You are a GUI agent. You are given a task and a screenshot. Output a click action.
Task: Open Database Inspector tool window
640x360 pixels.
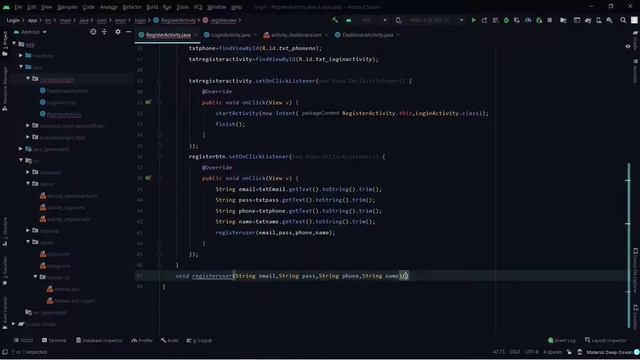[99, 340]
